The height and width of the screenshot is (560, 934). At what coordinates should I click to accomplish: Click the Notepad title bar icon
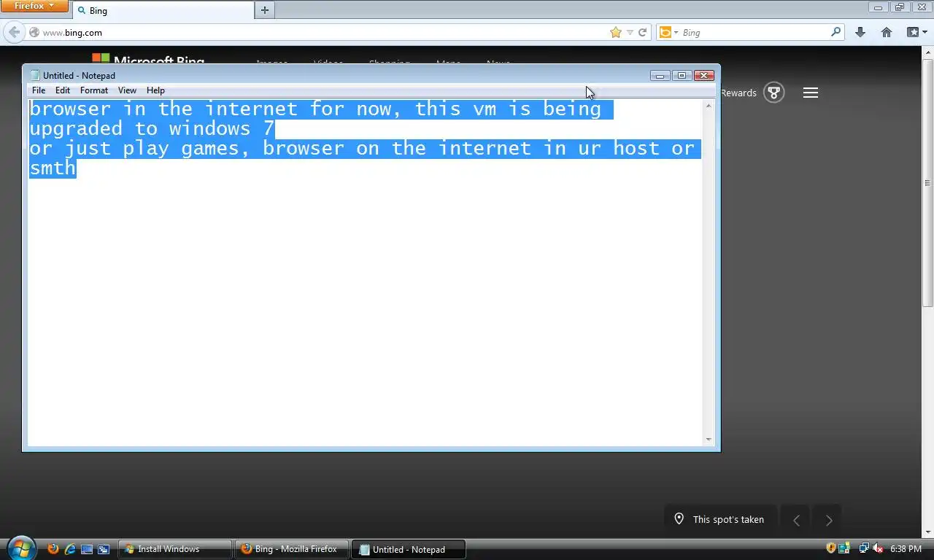point(34,75)
